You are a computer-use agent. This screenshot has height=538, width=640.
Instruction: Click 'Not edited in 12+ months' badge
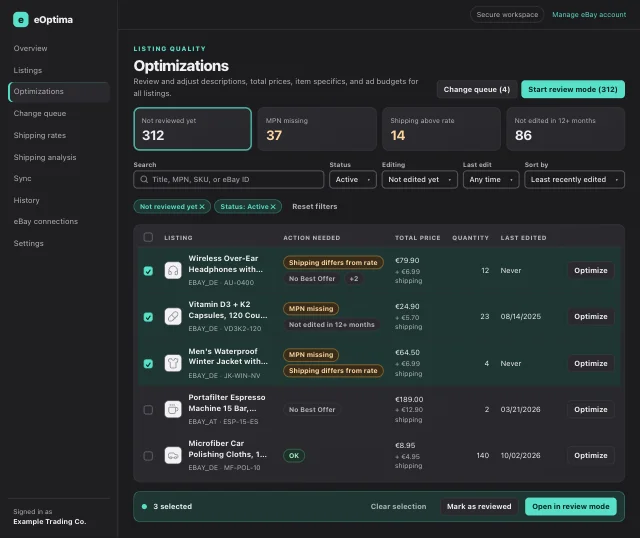pos(331,325)
